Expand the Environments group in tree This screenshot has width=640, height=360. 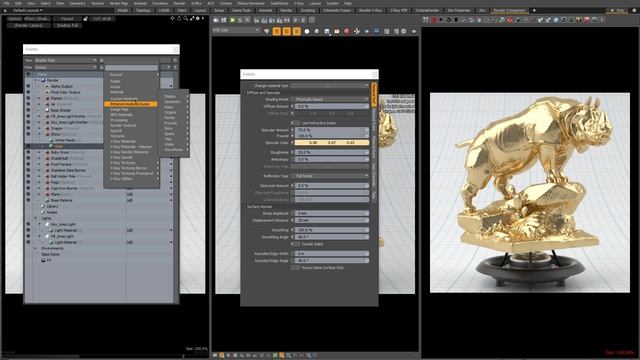pos(36,248)
